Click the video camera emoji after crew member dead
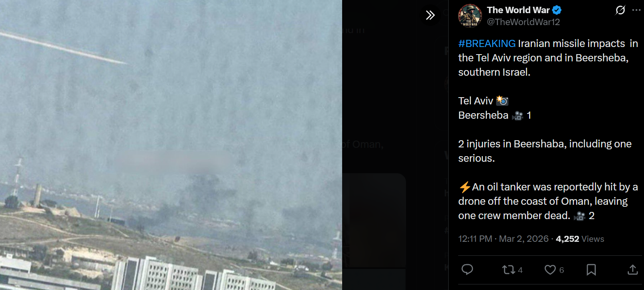This screenshot has width=644, height=290. coord(579,216)
